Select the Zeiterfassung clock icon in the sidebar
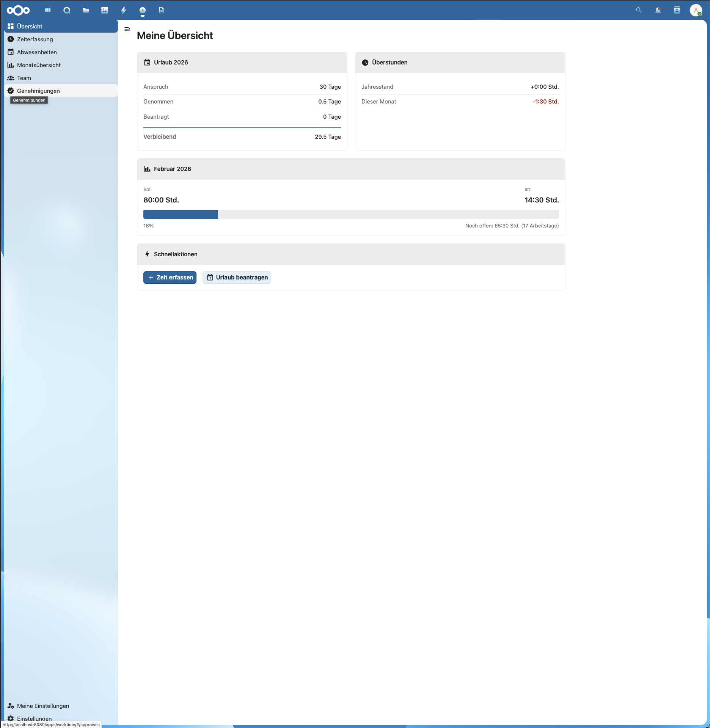710x728 pixels. (11, 39)
